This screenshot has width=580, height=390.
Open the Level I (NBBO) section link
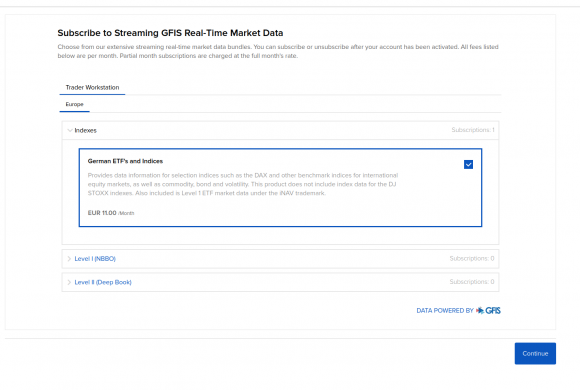95,259
